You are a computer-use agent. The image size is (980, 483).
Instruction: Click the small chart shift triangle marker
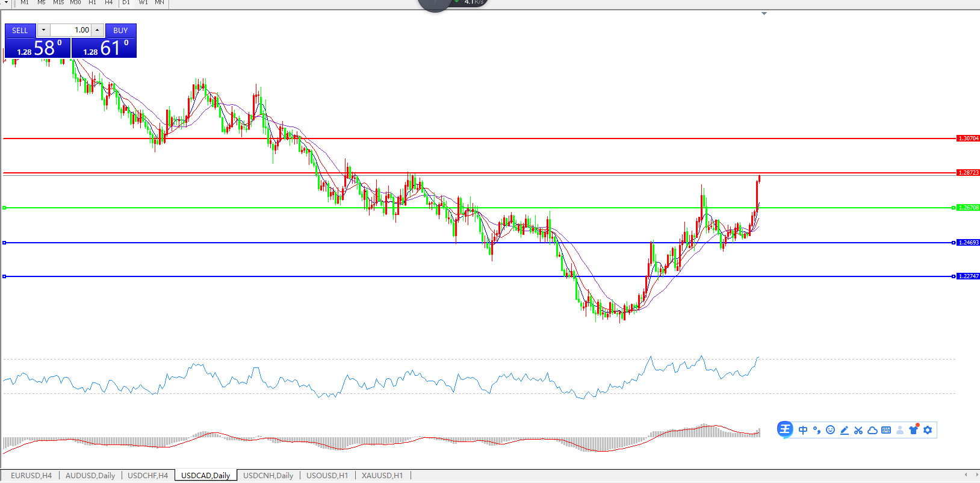764,13
